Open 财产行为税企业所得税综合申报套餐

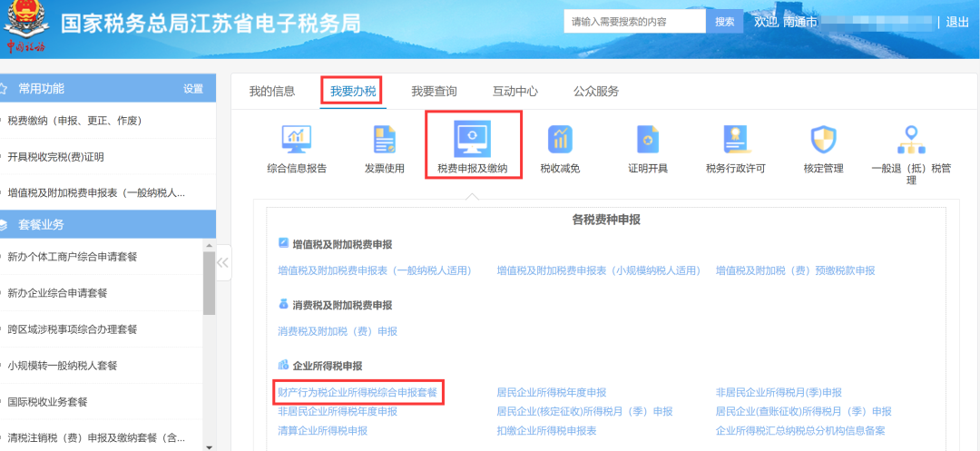357,392
